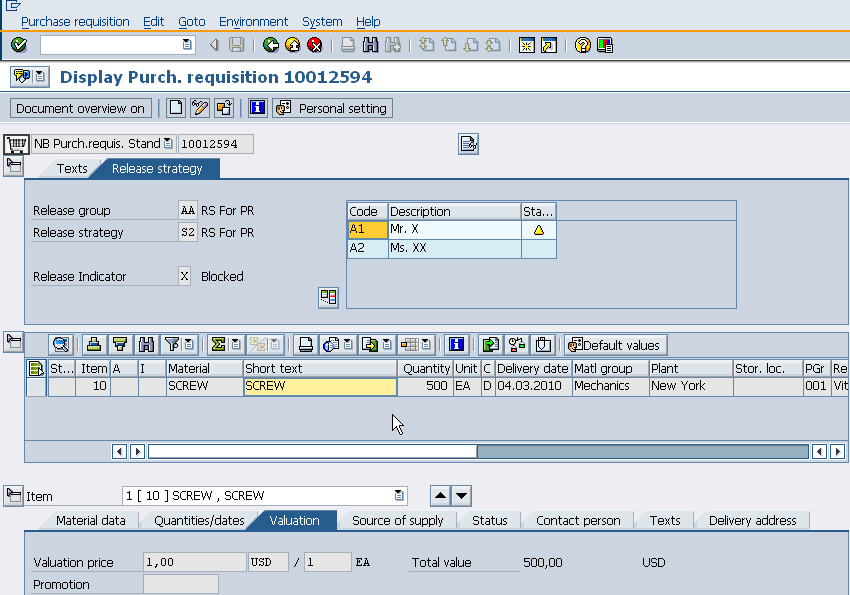
Task: Click the item grid horizontal scrollbar thumb
Action: pyautogui.click(x=312, y=452)
